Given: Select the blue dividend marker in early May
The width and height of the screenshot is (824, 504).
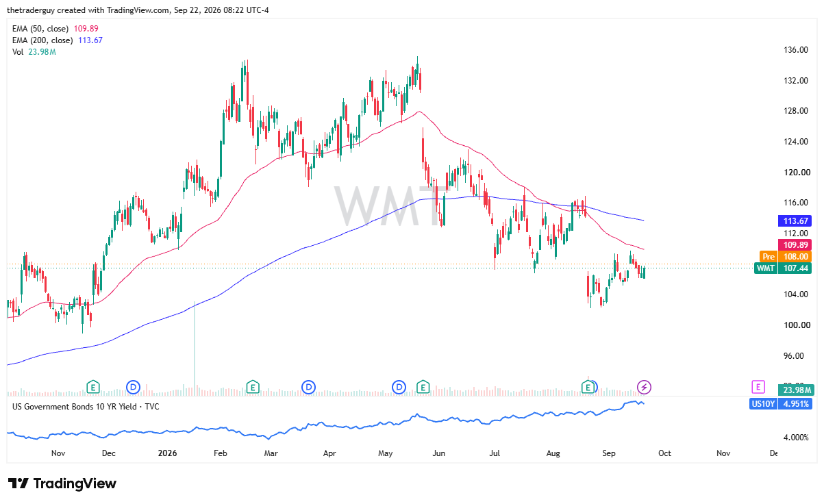Looking at the screenshot, I should pyautogui.click(x=399, y=388).
